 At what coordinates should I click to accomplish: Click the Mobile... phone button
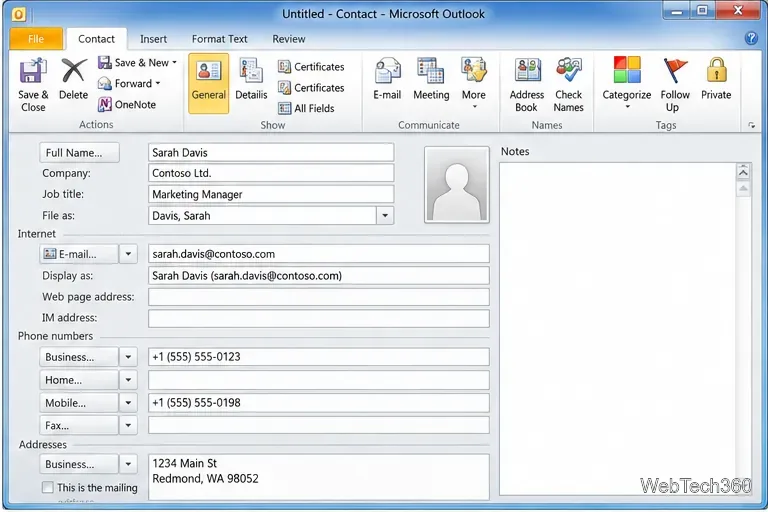click(x=79, y=403)
